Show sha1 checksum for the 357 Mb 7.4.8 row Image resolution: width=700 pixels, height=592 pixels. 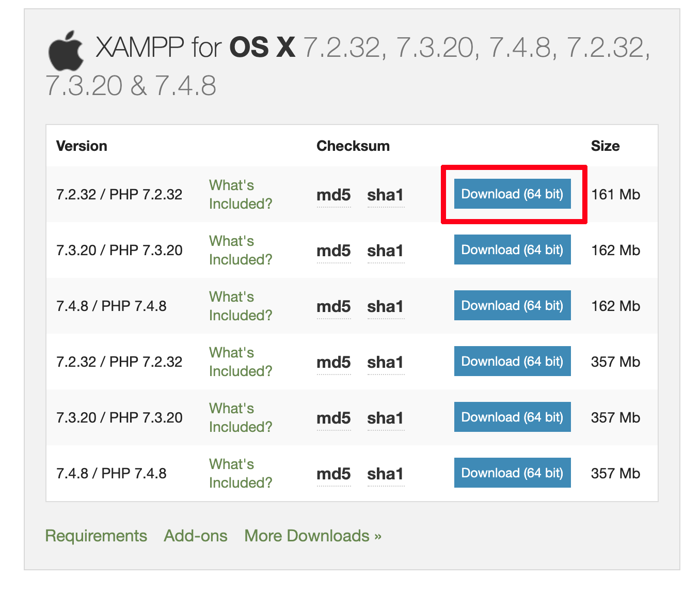[x=386, y=474]
